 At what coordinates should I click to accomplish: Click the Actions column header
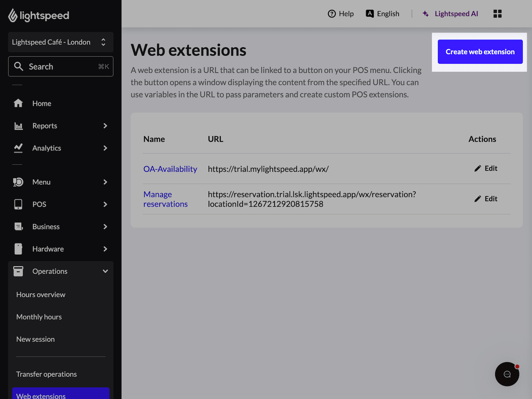[482, 139]
